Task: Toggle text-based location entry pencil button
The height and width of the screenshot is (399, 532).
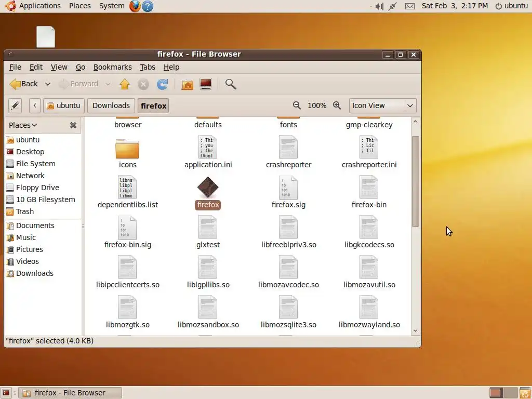Action: pos(15,105)
